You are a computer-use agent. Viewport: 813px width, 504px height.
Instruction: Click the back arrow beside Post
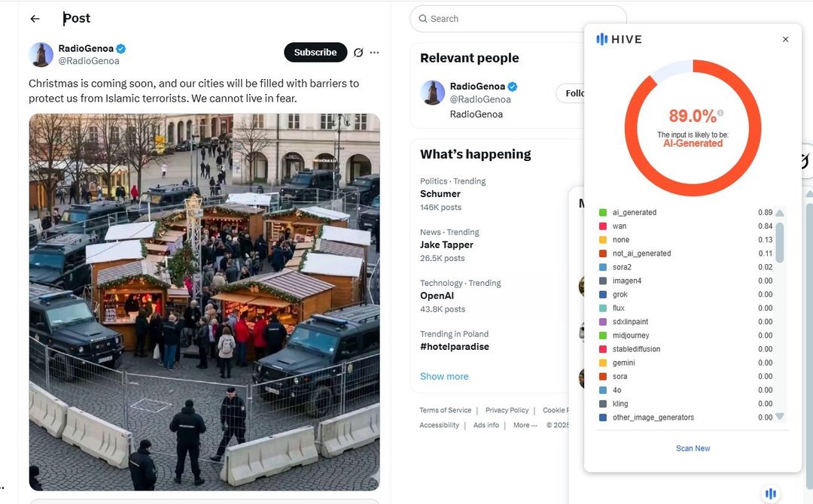click(x=35, y=19)
